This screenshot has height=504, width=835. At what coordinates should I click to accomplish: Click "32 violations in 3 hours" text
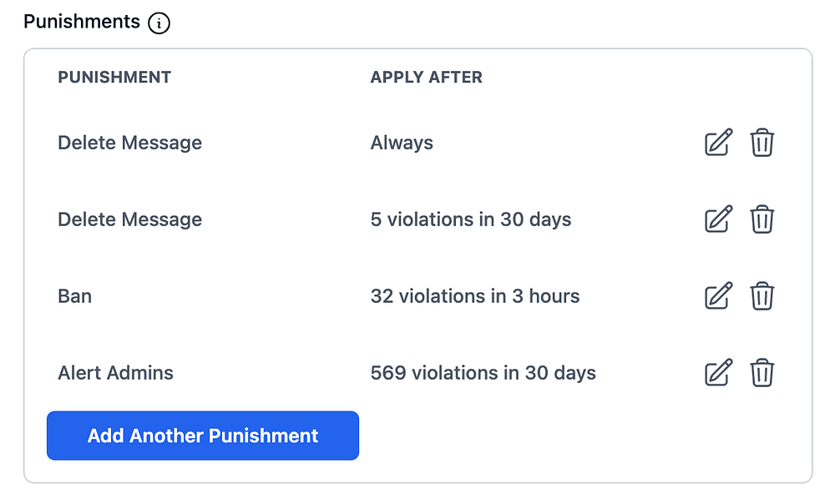click(474, 296)
